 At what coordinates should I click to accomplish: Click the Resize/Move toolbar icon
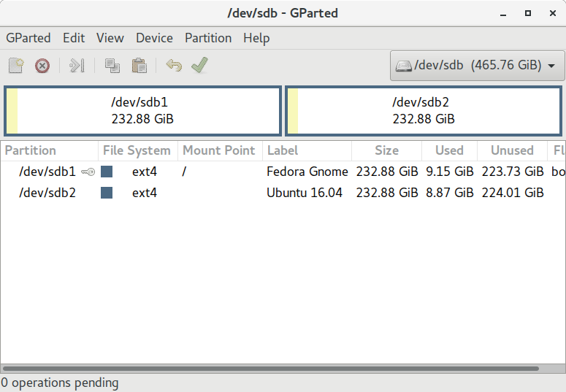point(77,66)
